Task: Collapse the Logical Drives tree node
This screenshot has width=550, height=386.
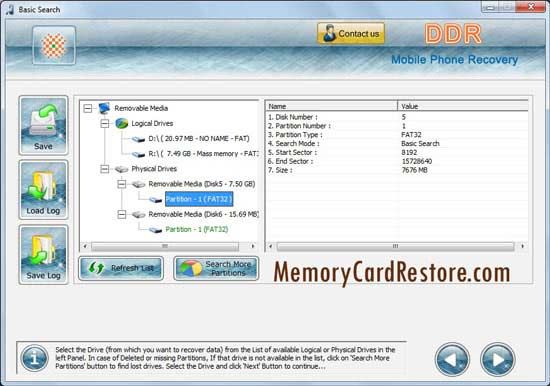Action: (105, 124)
